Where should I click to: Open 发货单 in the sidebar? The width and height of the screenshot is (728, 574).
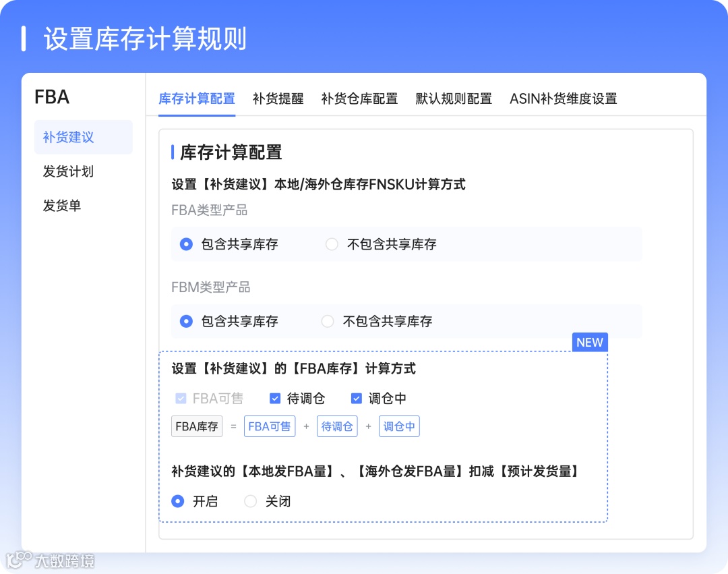[x=62, y=206]
